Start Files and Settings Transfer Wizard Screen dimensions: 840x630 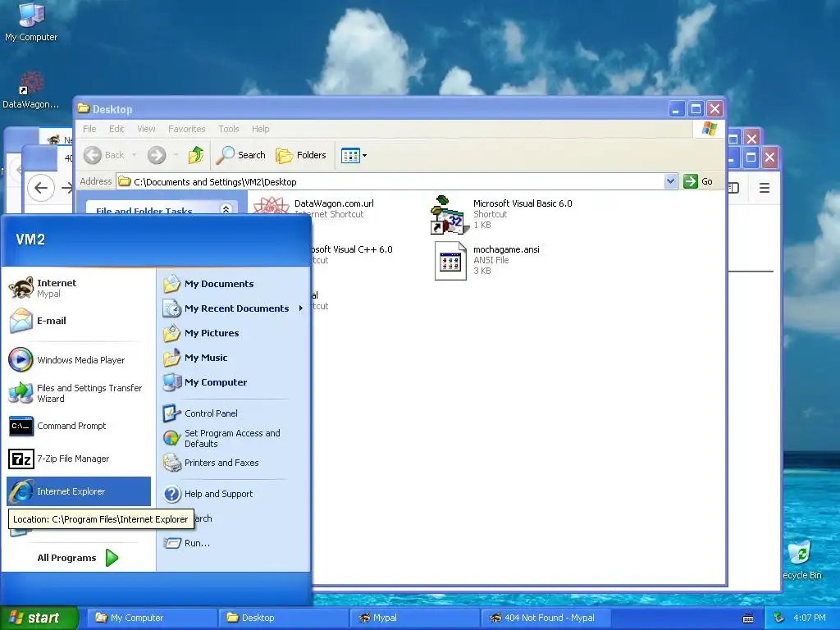pos(80,393)
